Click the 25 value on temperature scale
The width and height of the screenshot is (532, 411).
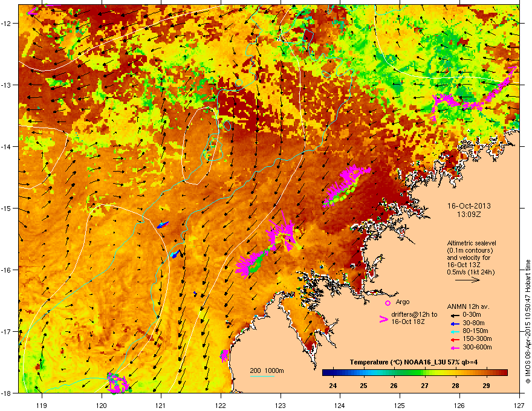(363, 386)
